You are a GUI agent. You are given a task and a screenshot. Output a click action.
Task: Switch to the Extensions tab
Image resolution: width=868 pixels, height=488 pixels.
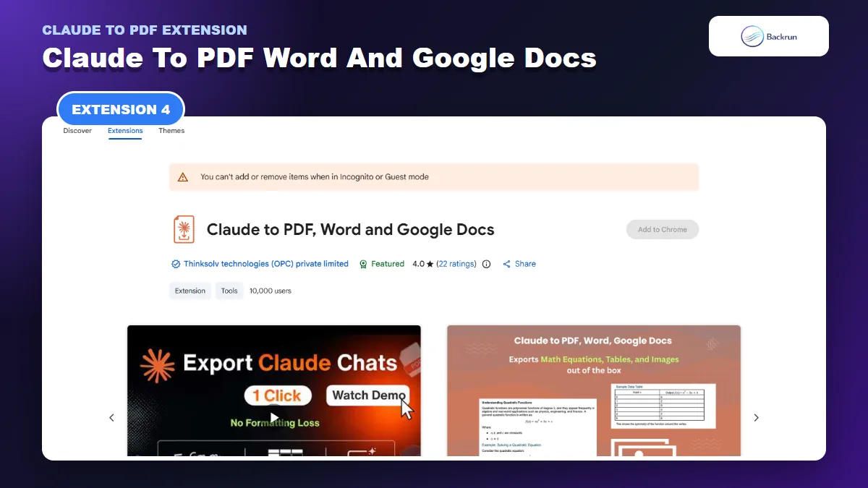(125, 131)
